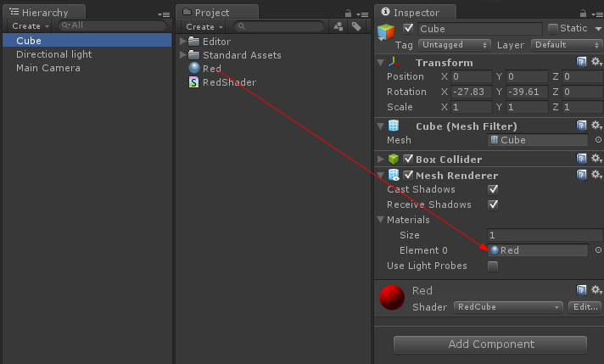Click the Box Collider help book icon

[582, 159]
